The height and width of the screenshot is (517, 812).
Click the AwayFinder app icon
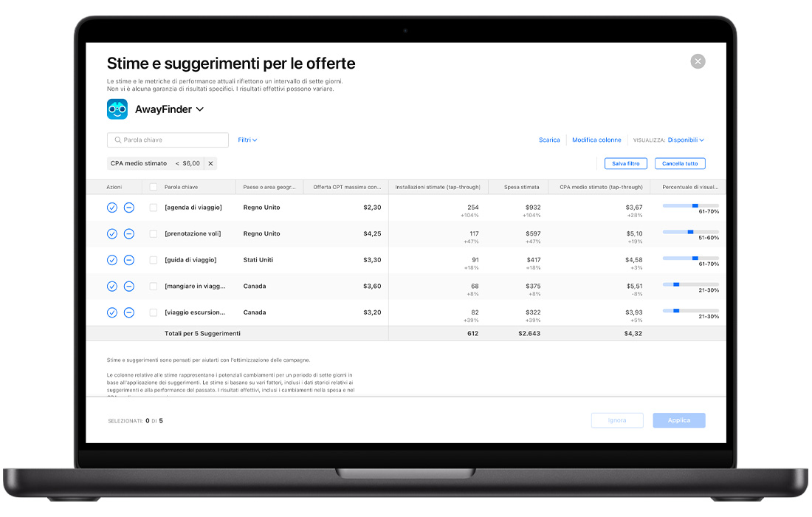click(x=117, y=109)
